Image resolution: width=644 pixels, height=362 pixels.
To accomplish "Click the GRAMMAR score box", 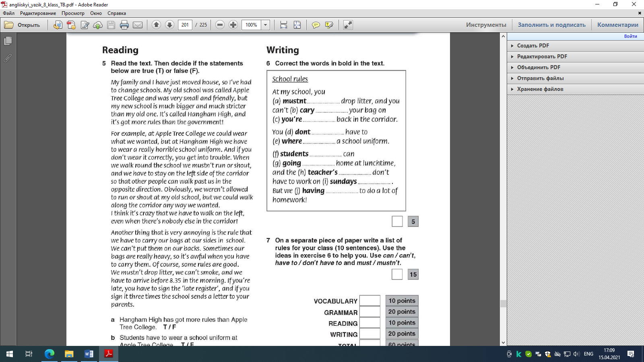I will point(370,312).
